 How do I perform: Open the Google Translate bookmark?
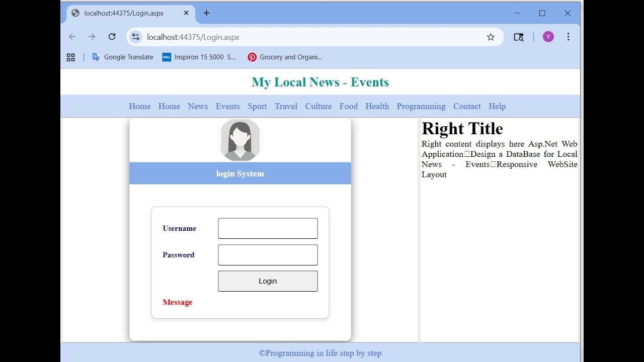[x=123, y=57]
